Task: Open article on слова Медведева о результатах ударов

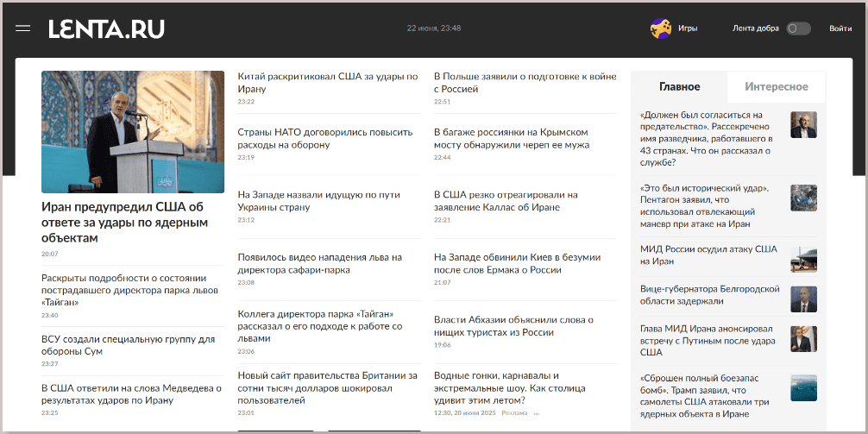Action: [131, 394]
